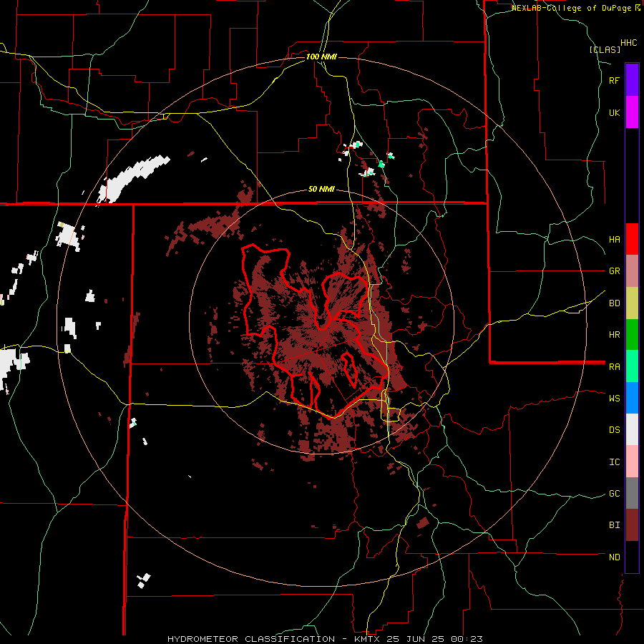Click the HA red legend swatch

[632, 239]
